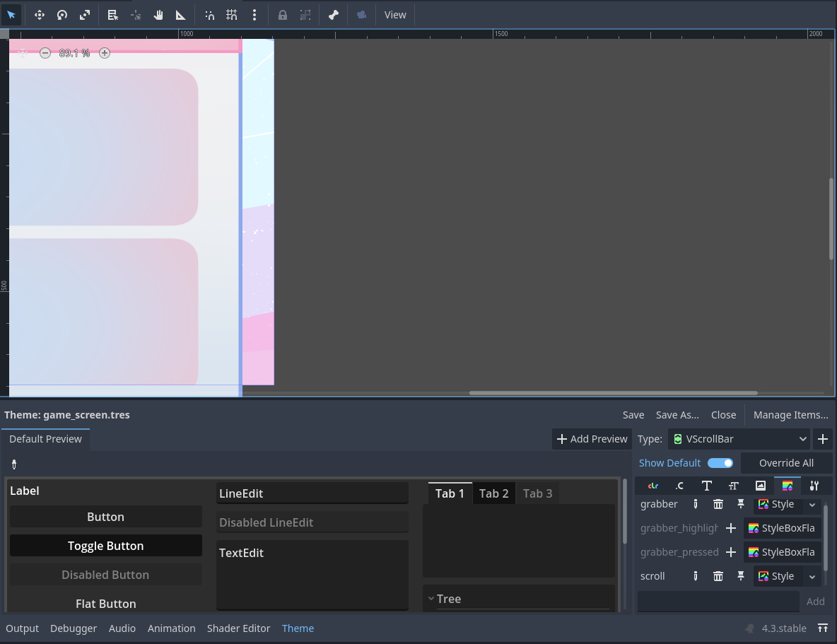Add a new item type with plus button
The image size is (837, 644).
(823, 439)
